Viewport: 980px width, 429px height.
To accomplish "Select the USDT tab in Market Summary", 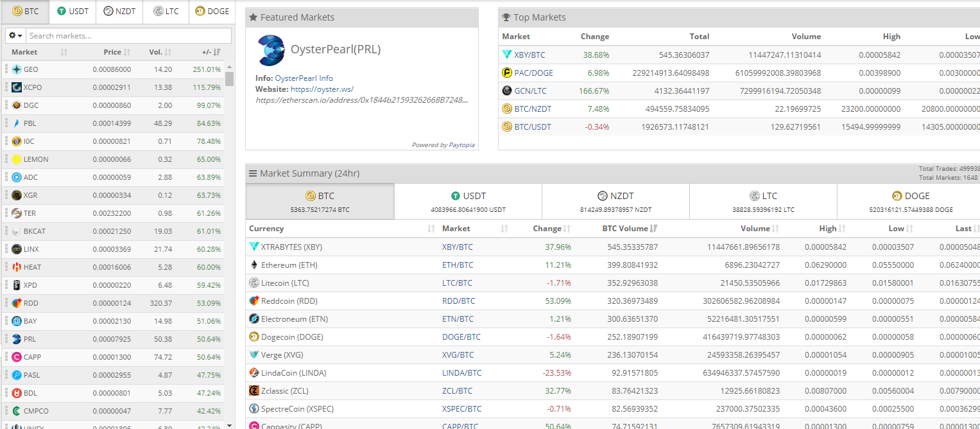I will click(x=468, y=202).
